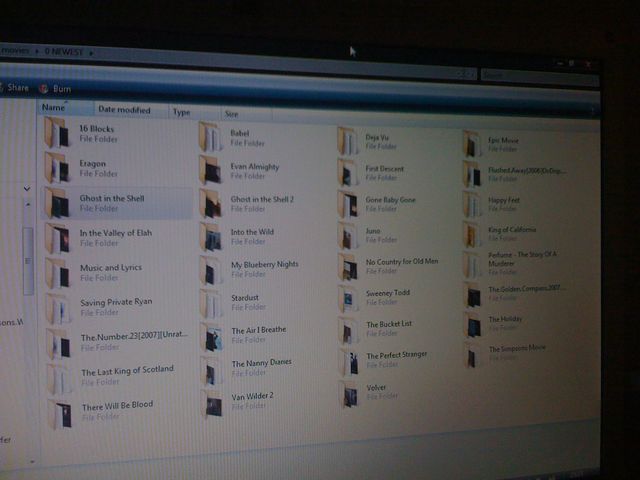Open The Nanny Diaries folder icon

coord(213,370)
